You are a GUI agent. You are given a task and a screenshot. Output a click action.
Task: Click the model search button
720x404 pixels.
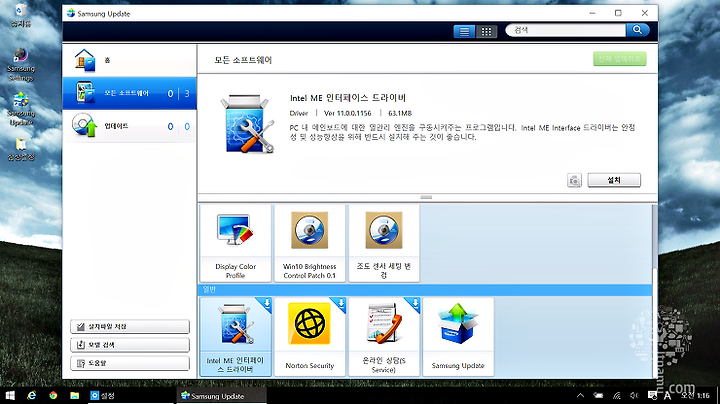pos(130,345)
